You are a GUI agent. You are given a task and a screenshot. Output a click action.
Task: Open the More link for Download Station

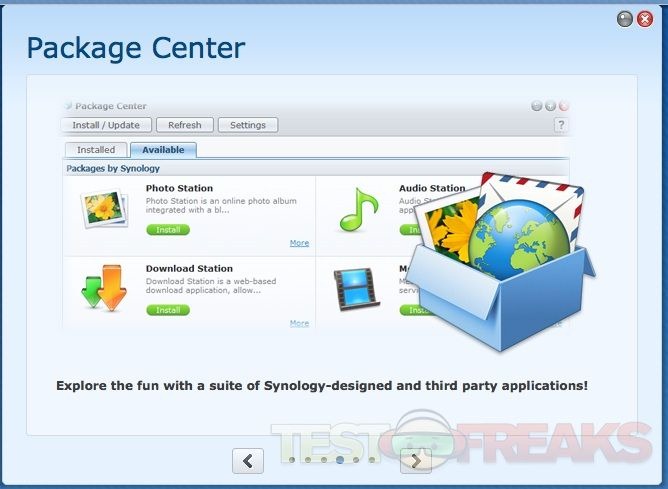tap(299, 323)
